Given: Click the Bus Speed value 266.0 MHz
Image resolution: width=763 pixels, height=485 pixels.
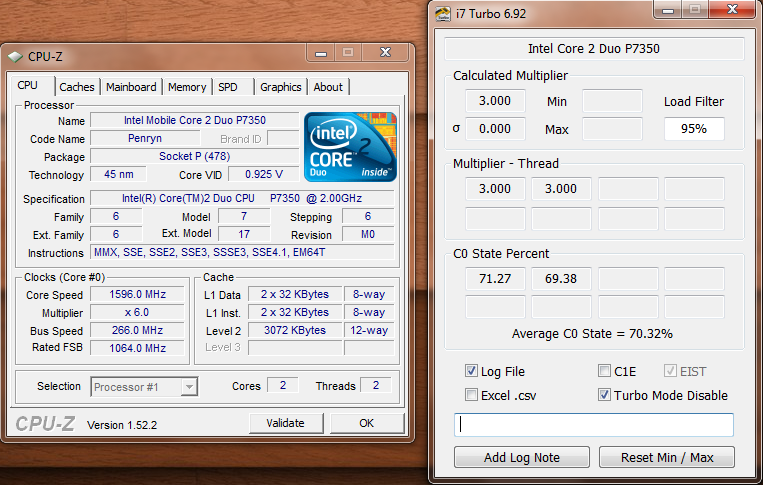Looking at the screenshot, I should tap(137, 330).
